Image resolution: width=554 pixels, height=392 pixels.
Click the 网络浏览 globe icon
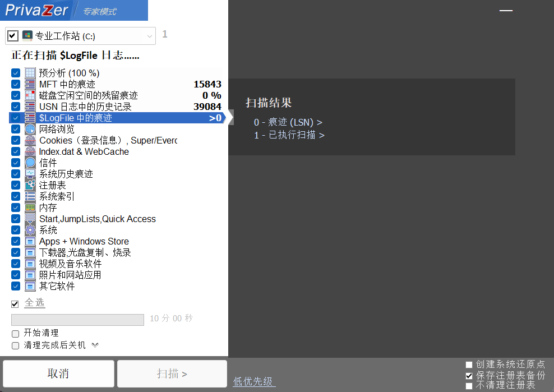[x=30, y=129]
